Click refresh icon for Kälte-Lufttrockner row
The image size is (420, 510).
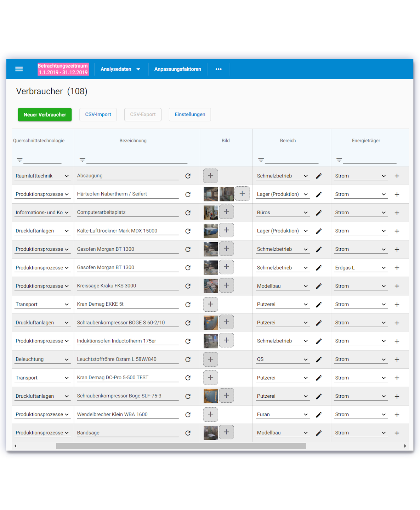point(188,231)
